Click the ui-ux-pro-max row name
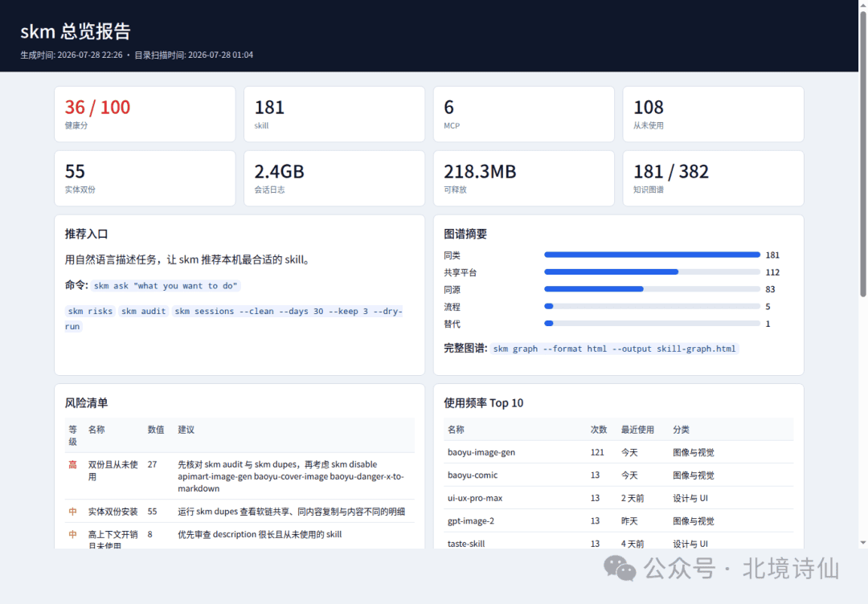 coord(475,498)
